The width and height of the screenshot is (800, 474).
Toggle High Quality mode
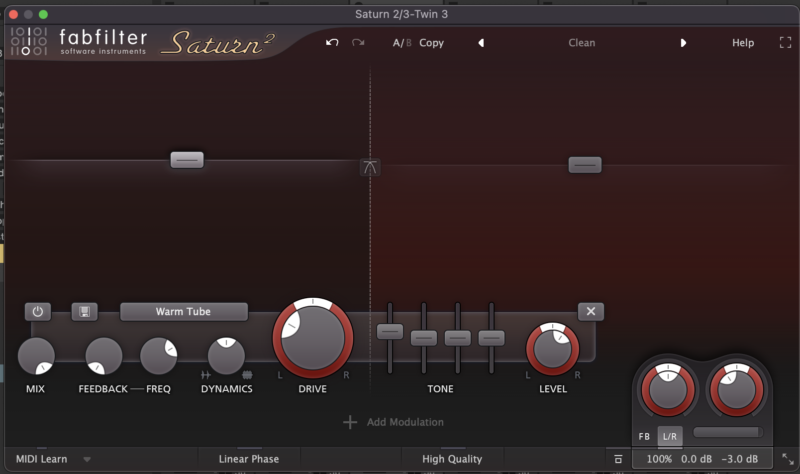[x=452, y=459]
